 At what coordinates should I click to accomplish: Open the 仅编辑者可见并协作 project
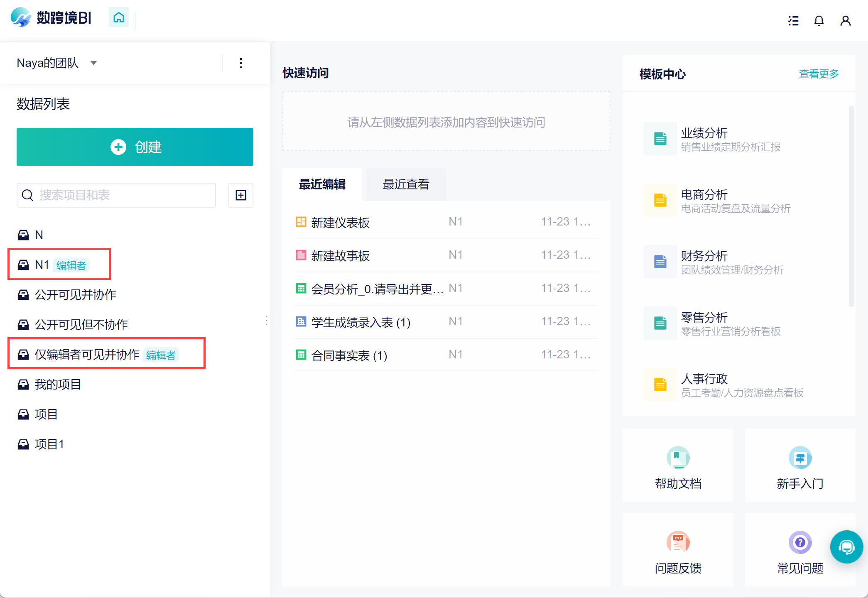pyautogui.click(x=87, y=354)
